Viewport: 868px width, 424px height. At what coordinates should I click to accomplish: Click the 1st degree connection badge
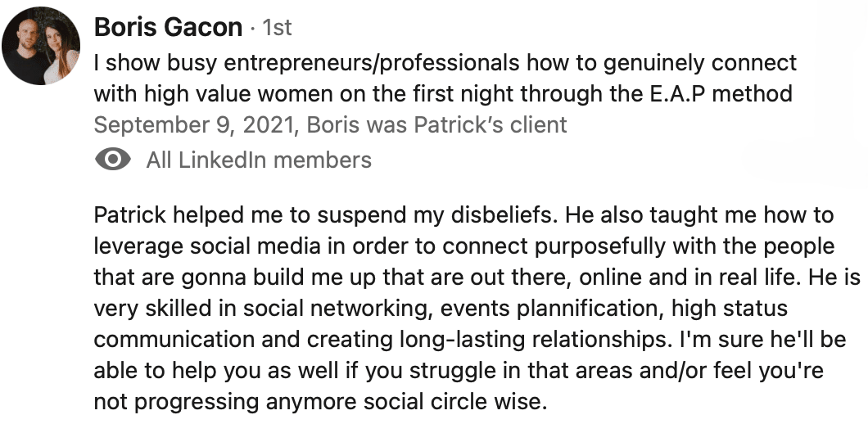[x=277, y=27]
